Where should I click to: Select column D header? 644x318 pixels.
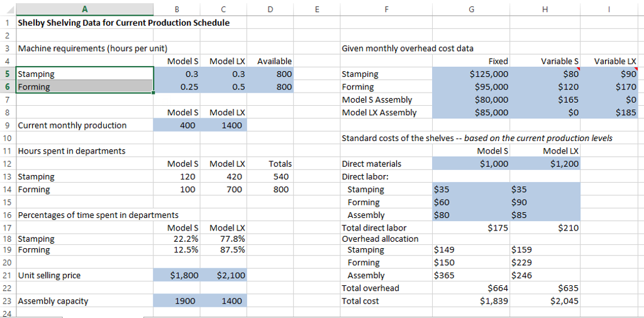tap(270, 9)
